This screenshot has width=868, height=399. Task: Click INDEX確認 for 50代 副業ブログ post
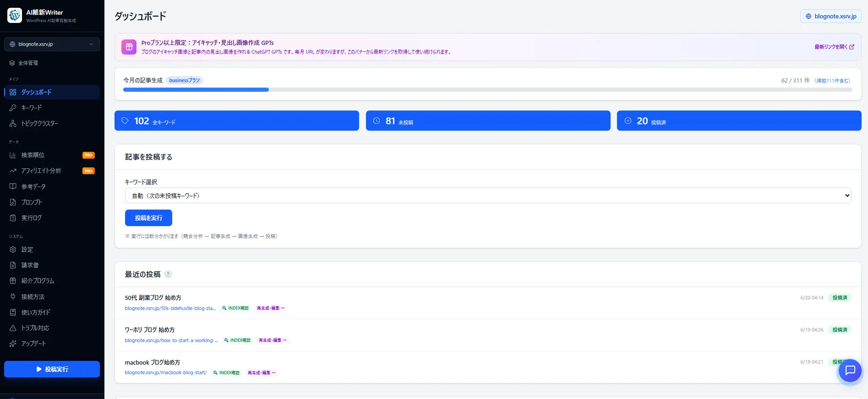(x=235, y=308)
